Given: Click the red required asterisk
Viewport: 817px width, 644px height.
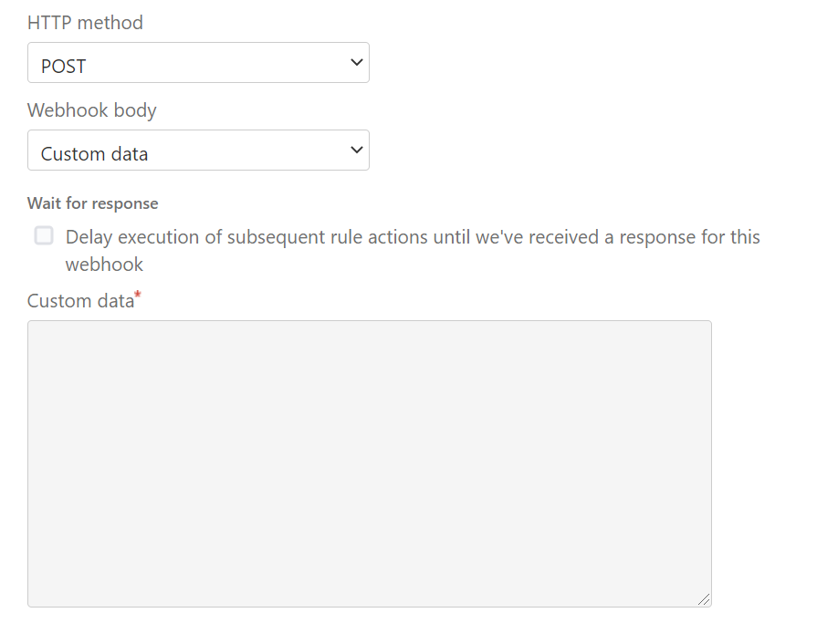Looking at the screenshot, I should point(138,295).
